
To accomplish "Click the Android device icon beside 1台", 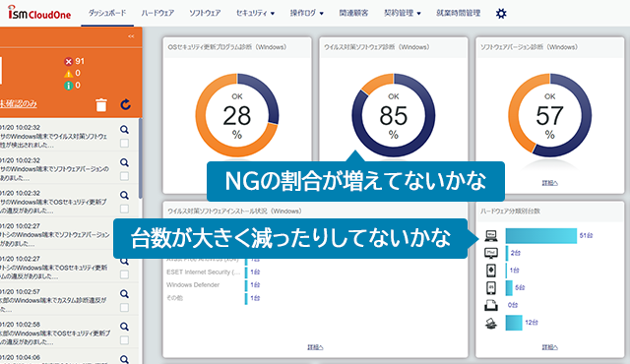I will tap(491, 271).
